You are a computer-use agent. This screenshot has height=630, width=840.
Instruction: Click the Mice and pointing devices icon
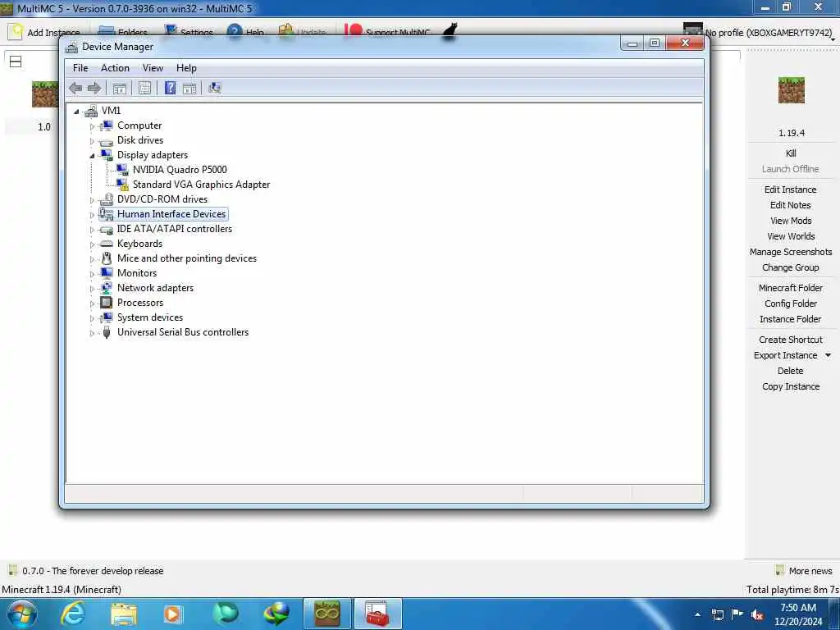click(x=107, y=258)
